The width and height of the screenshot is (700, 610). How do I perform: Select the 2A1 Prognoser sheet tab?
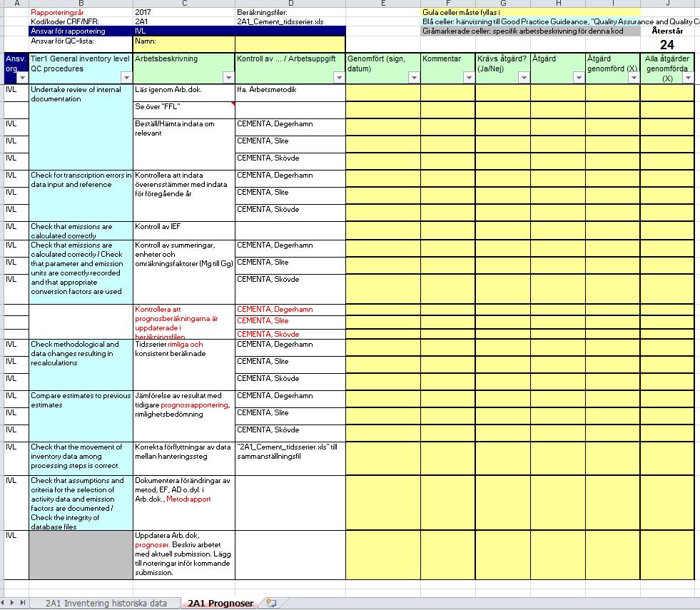(x=220, y=604)
